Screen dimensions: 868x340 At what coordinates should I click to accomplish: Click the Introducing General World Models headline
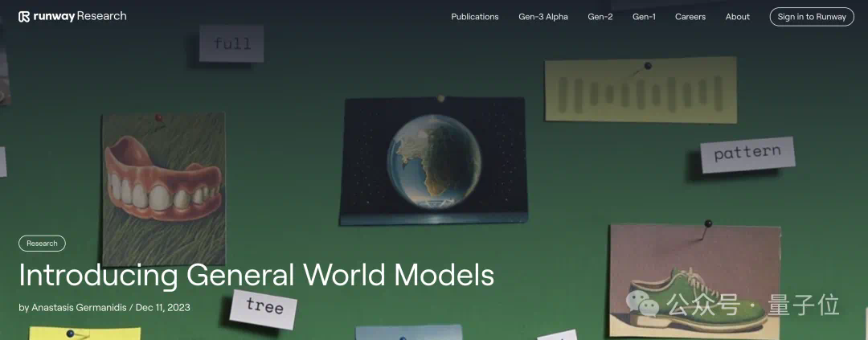click(x=256, y=275)
